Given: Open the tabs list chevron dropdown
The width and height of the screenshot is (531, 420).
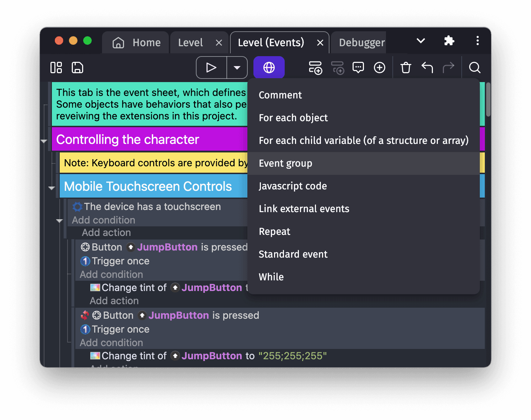Looking at the screenshot, I should 421,41.
